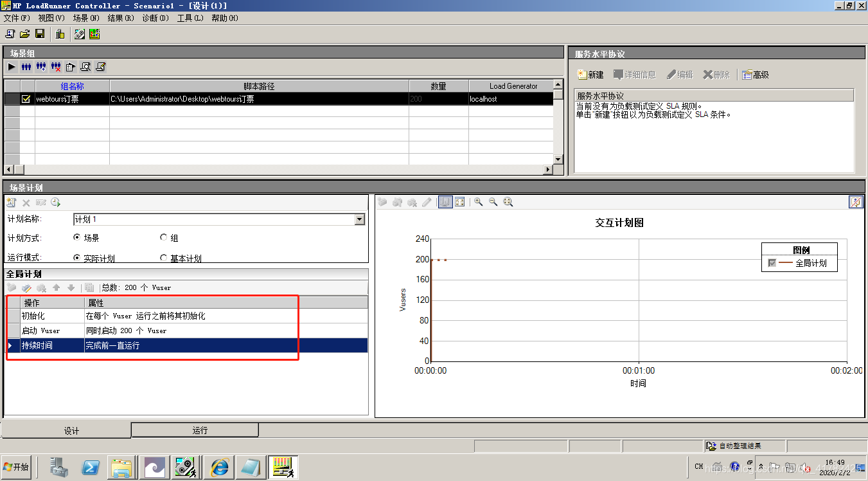Click the clock start-time icon in 场景计划 toolbar
This screenshot has height=481, width=868.
click(x=56, y=203)
